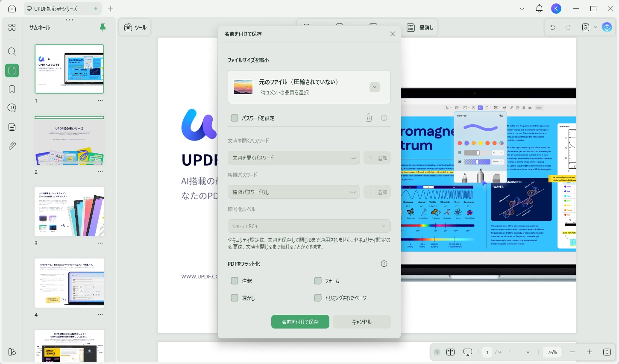
Task: Click the bottom-left sidebar pen icon
Action: pyautogui.click(x=12, y=352)
